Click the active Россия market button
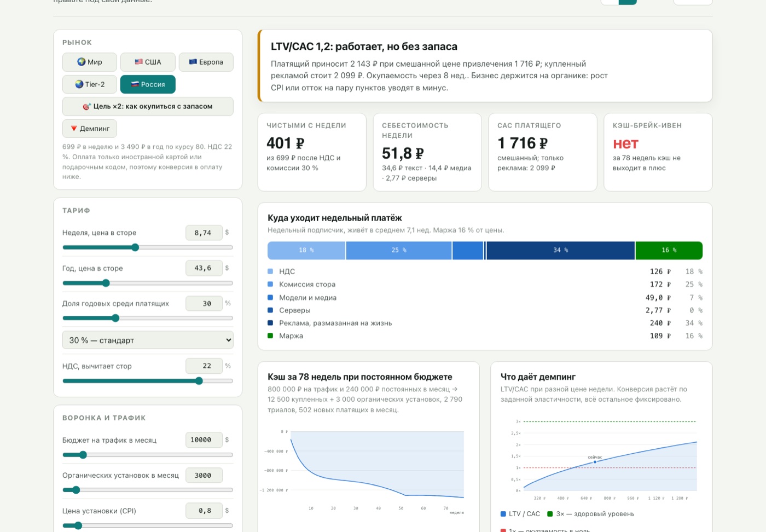 click(x=148, y=84)
